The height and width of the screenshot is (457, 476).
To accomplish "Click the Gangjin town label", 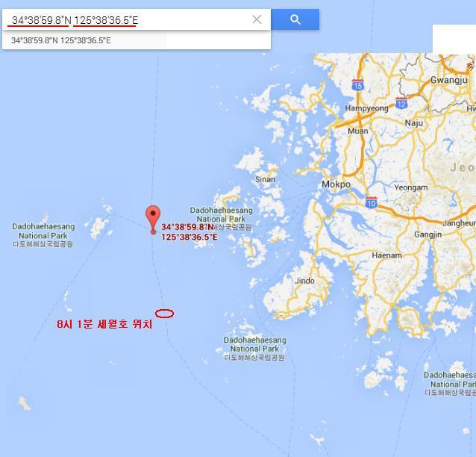I will tap(428, 234).
